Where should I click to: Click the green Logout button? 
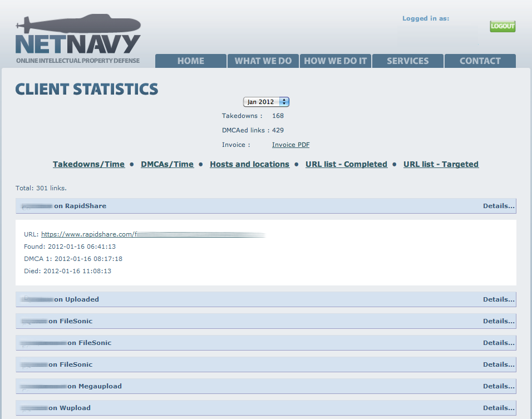[x=503, y=26]
